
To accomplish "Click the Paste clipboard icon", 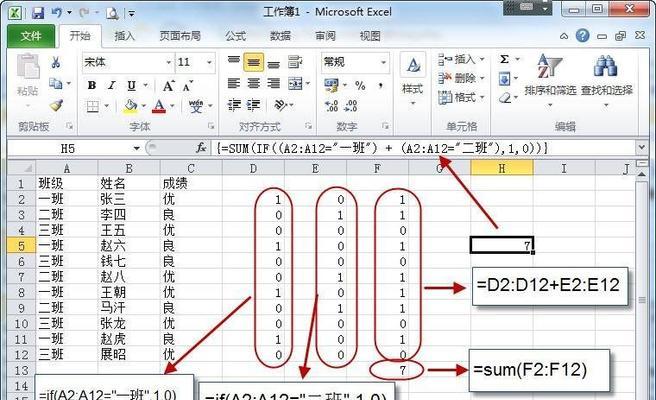I will tap(28, 67).
